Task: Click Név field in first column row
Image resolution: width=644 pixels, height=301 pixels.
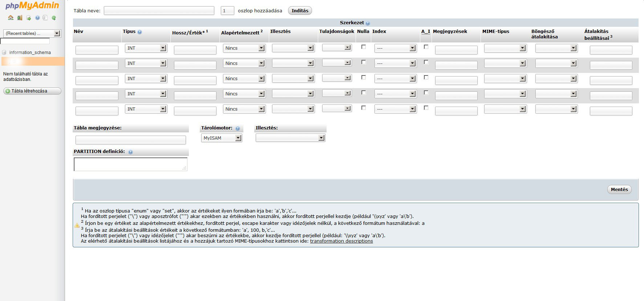Action: (x=97, y=50)
